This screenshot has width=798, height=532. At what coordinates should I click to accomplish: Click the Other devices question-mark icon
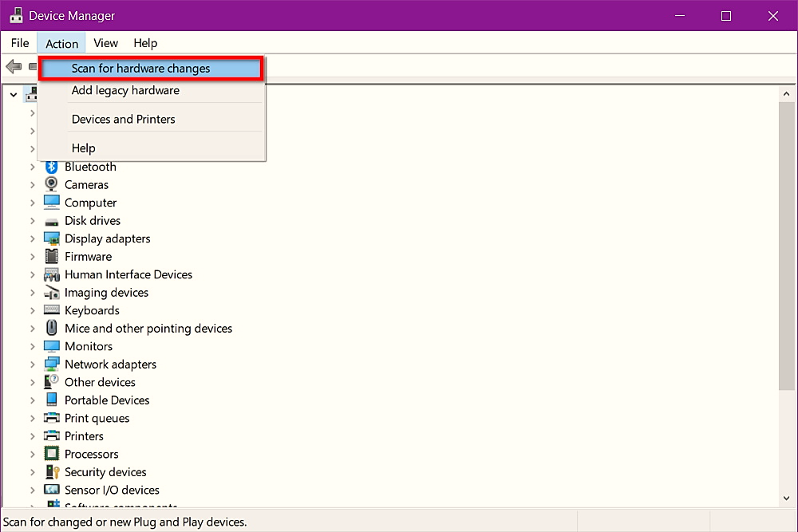click(x=51, y=382)
